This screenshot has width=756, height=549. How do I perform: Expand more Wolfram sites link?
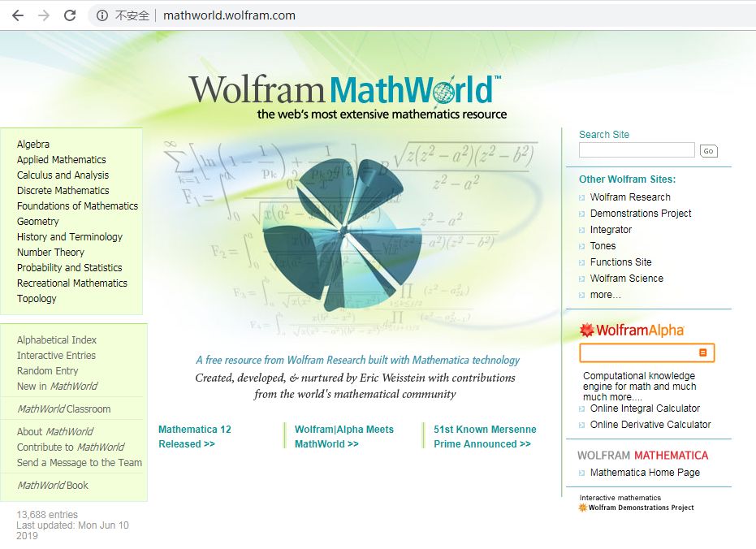[x=605, y=295]
